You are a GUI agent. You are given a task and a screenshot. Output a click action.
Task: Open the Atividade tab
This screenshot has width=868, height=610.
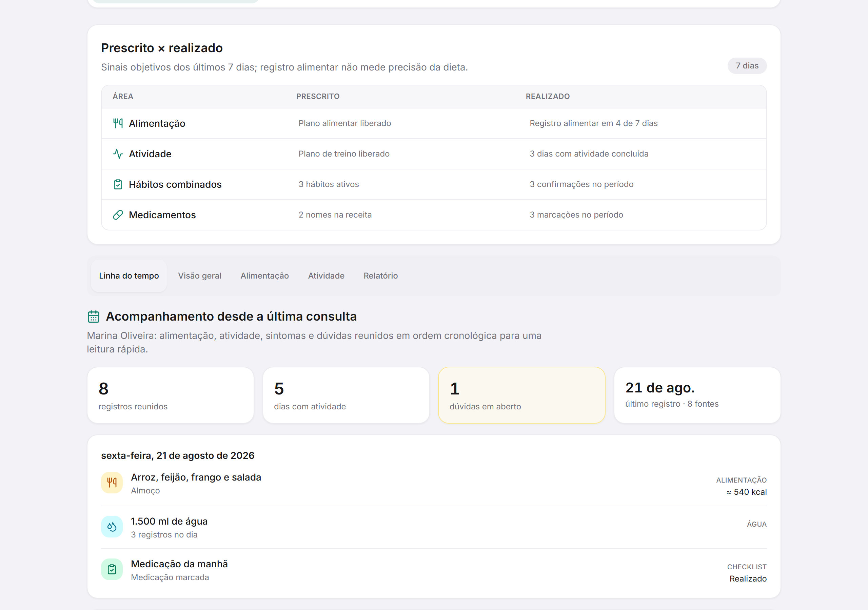[x=326, y=276]
